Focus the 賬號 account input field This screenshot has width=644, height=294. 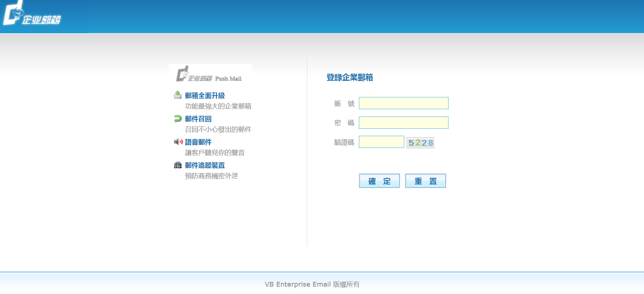404,103
